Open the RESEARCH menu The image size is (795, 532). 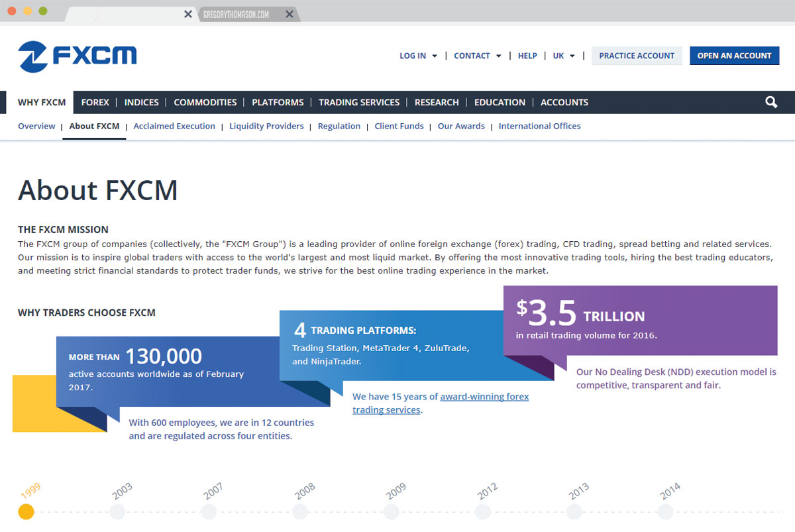click(437, 102)
